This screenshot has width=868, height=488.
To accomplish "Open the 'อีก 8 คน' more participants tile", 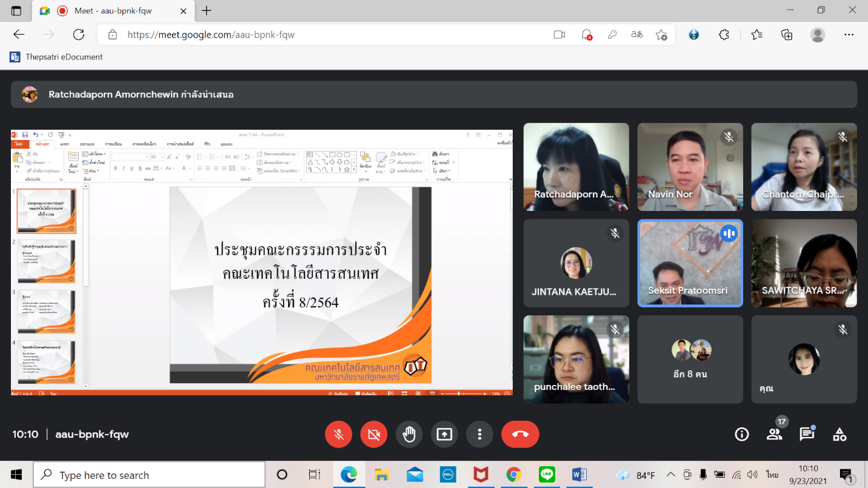I will (x=690, y=359).
